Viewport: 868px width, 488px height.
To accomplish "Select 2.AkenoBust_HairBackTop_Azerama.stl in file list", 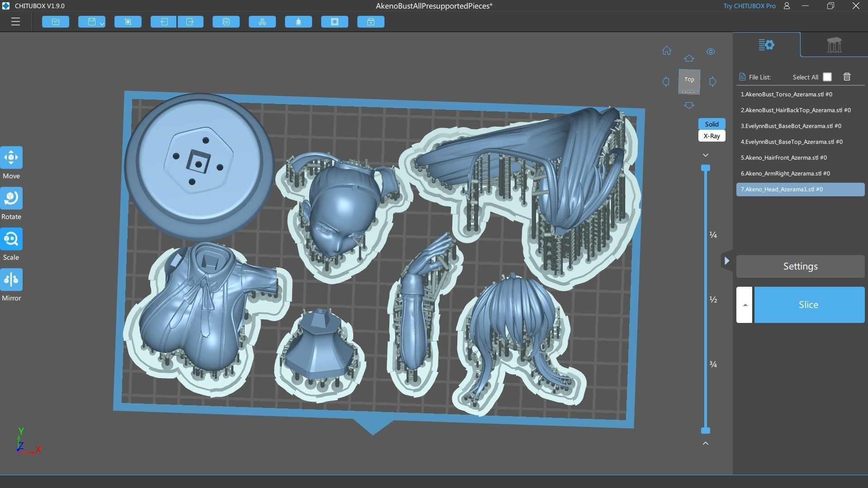I will pyautogui.click(x=800, y=110).
